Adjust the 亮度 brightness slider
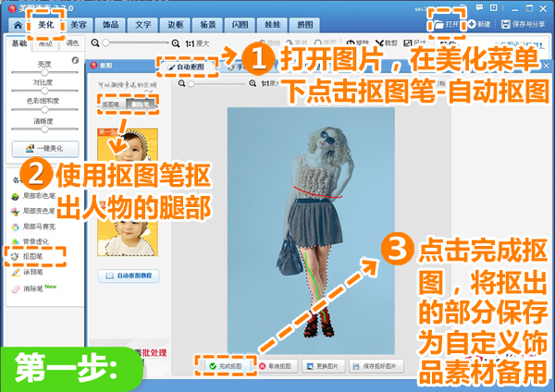 coord(44,72)
